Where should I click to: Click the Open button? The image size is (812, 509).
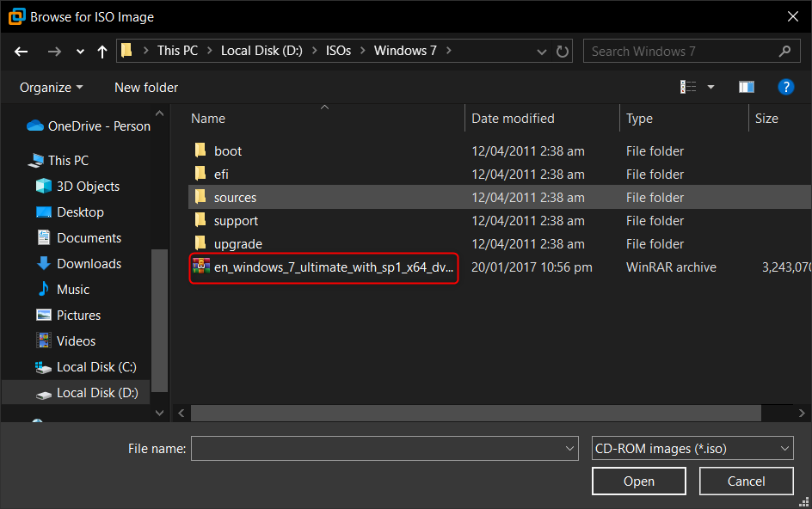coord(639,481)
